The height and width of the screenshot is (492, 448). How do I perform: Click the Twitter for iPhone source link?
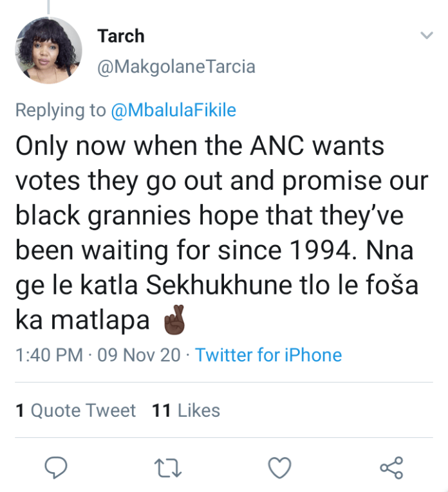268,355
